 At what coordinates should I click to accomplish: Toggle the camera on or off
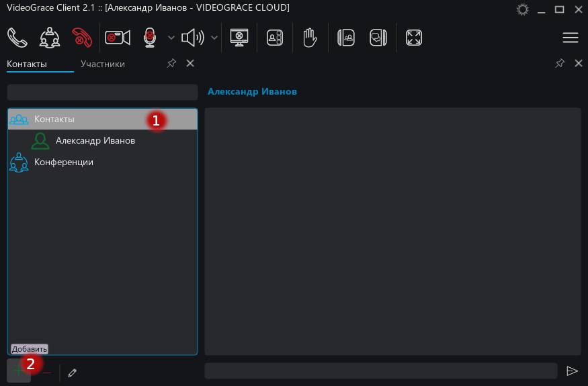(x=118, y=38)
